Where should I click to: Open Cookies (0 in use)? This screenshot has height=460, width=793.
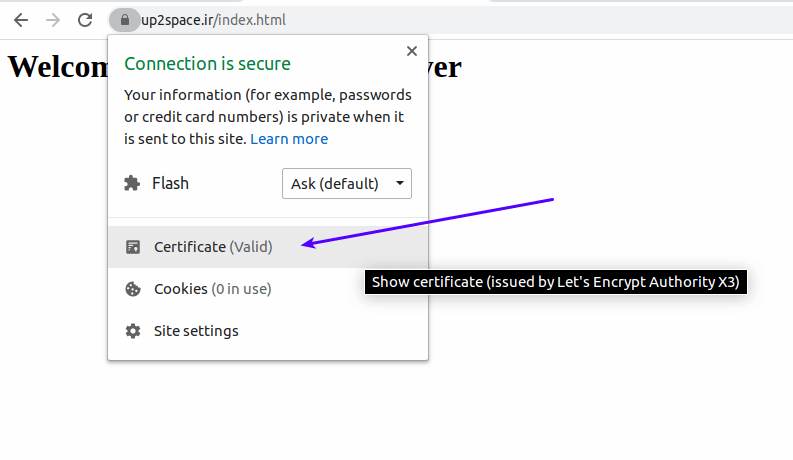[x=268, y=289]
